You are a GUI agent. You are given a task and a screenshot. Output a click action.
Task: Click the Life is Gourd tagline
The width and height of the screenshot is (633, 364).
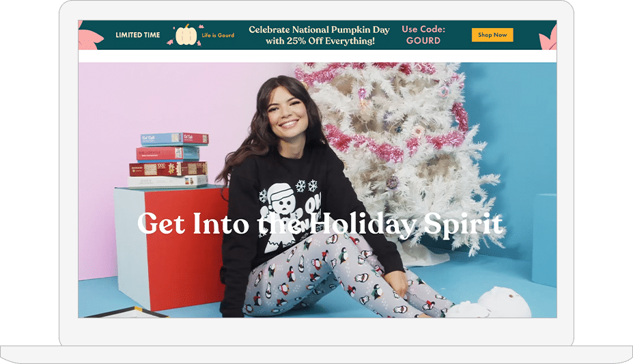218,35
